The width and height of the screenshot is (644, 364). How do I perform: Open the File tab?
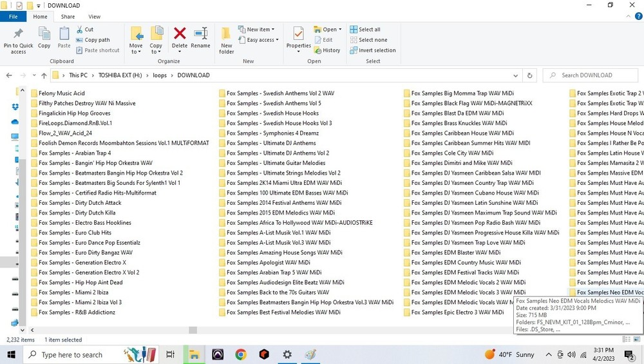[x=13, y=17]
